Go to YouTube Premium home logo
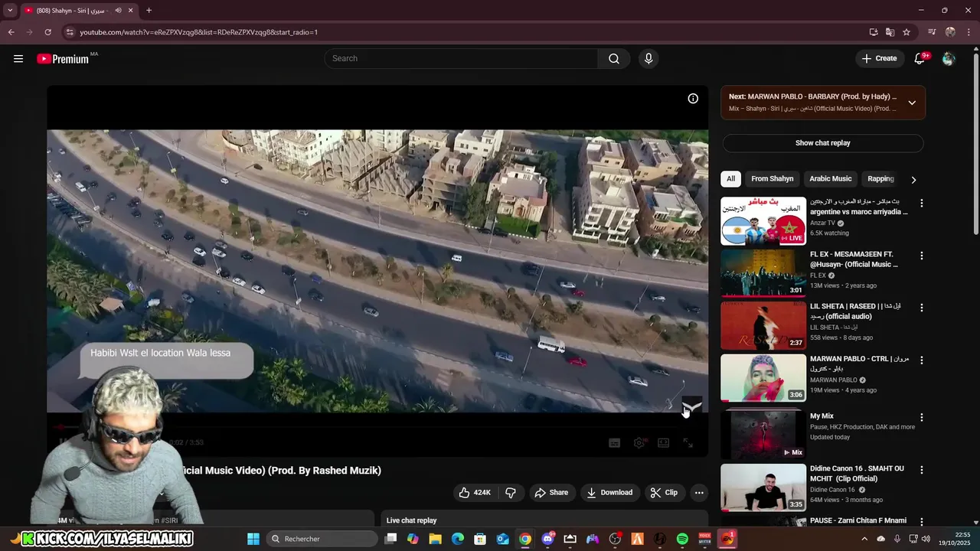 (x=63, y=58)
